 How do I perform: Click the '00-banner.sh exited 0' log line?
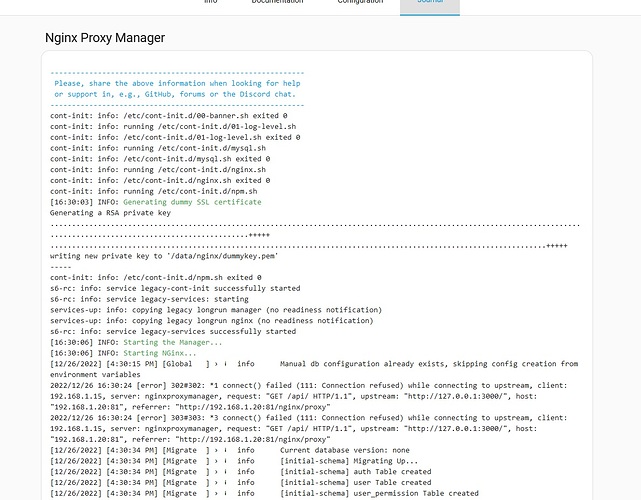[168, 116]
